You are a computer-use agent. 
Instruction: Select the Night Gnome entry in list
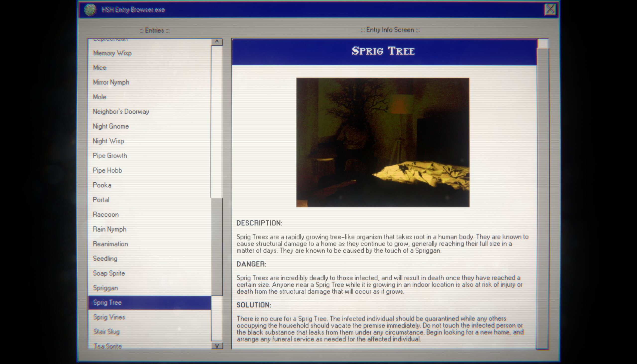(111, 126)
